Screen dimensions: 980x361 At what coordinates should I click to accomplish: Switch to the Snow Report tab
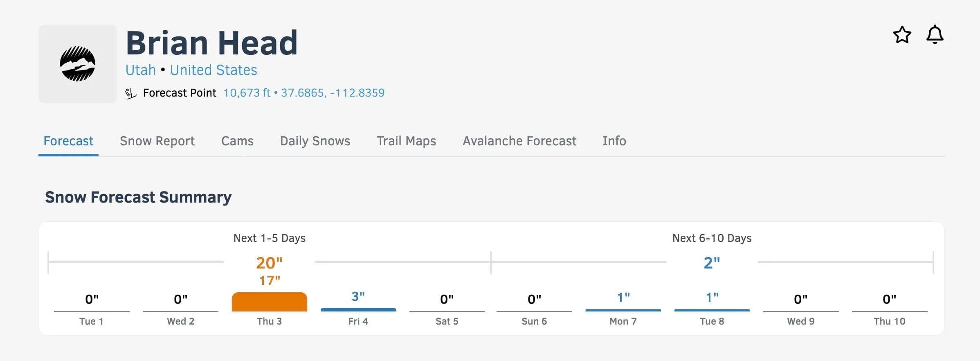point(157,141)
